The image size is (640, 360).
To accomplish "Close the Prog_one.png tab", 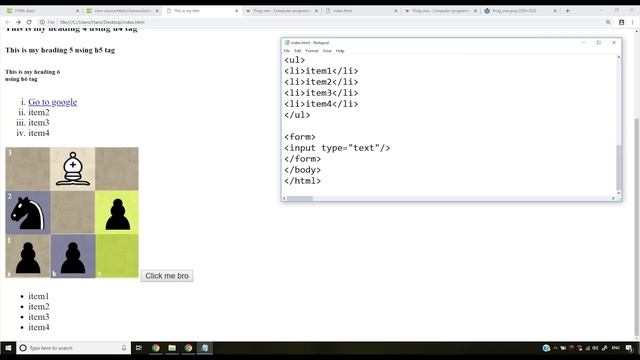I will [x=555, y=11].
